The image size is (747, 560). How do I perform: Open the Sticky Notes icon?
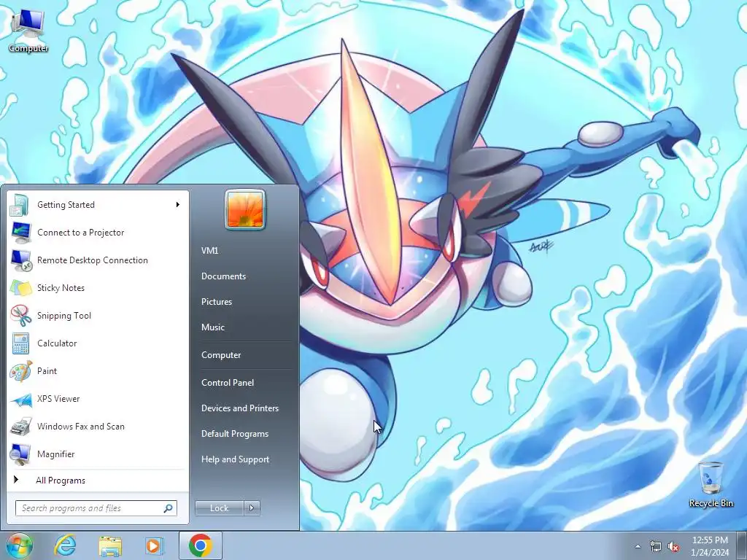point(20,288)
